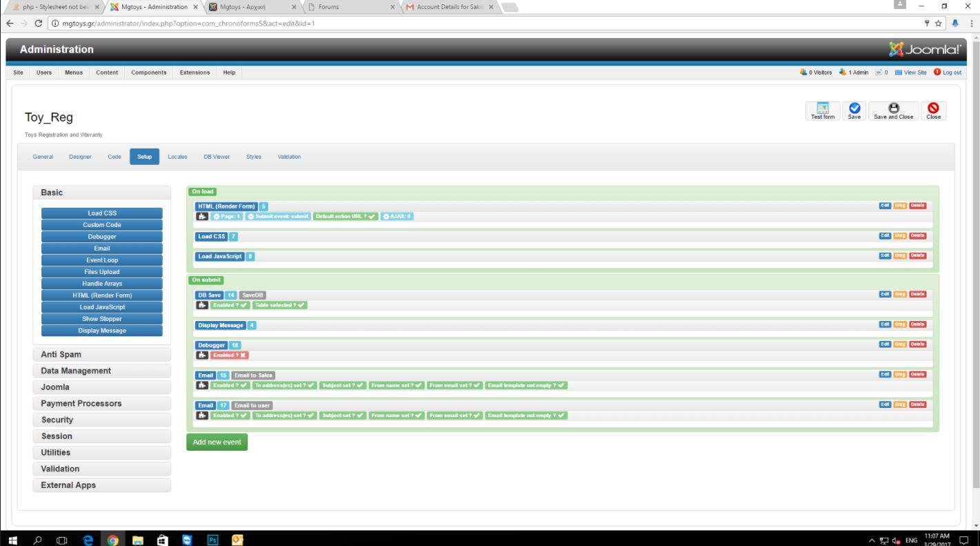Viewport: 980px width, 546px height.
Task: Open the Outlook icon on the taskbar
Action: (x=237, y=540)
